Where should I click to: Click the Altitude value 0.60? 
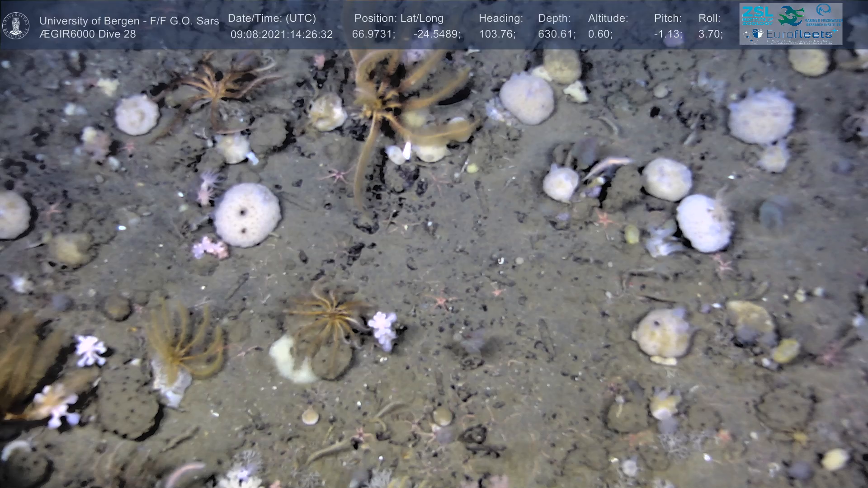[x=600, y=34]
